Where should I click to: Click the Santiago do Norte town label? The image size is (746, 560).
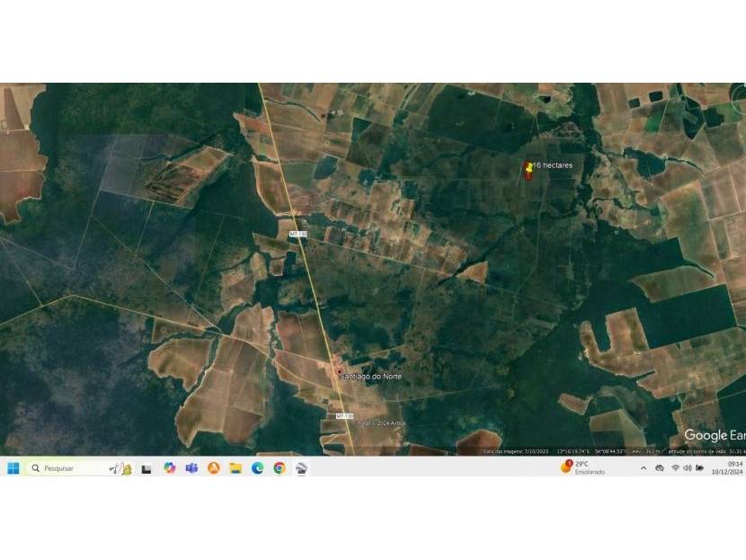click(x=371, y=375)
